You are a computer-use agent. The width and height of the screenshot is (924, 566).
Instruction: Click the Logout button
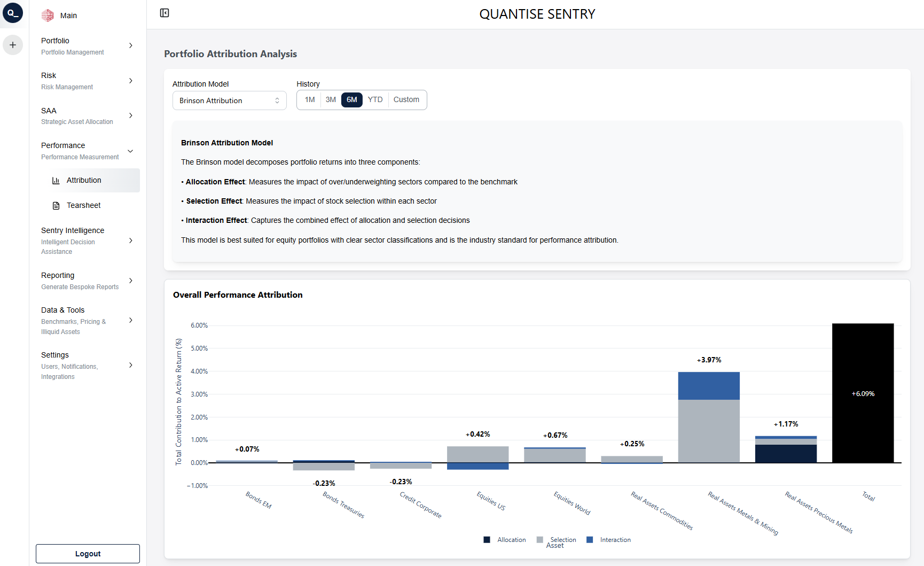coord(87,554)
